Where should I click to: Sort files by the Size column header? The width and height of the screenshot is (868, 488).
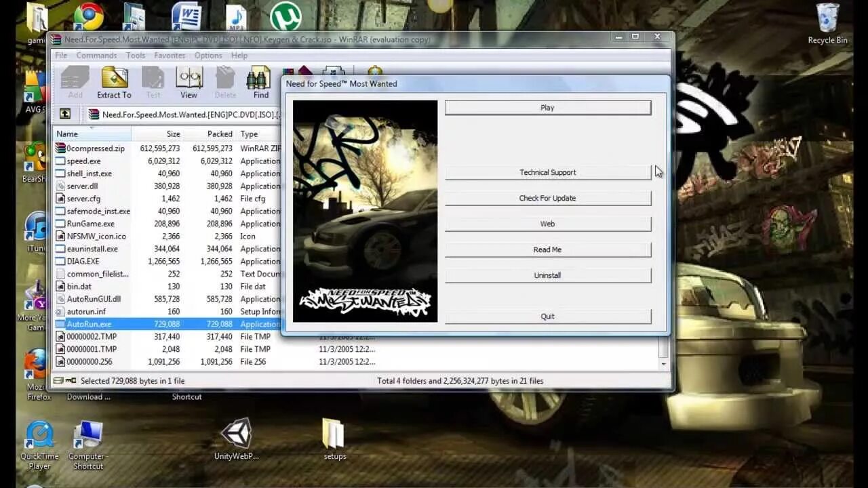157,134
